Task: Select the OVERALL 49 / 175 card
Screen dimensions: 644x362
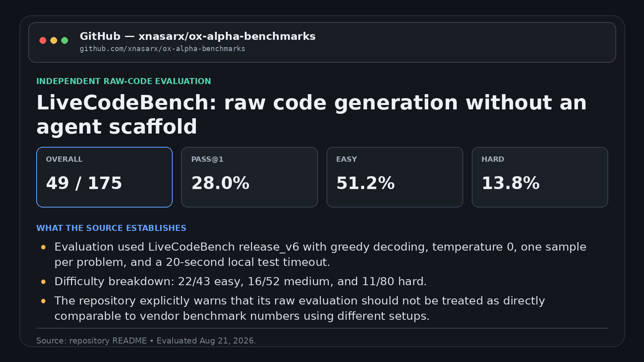Action: click(104, 177)
